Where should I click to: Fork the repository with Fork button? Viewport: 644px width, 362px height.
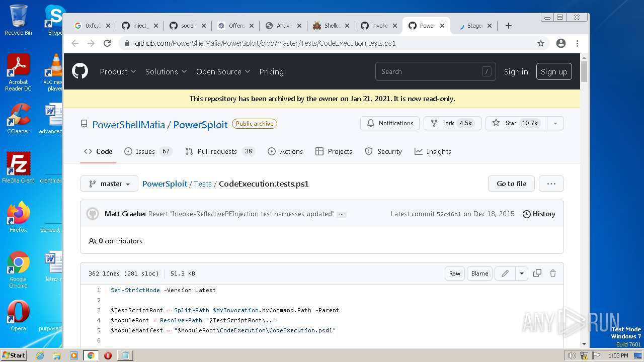452,123
